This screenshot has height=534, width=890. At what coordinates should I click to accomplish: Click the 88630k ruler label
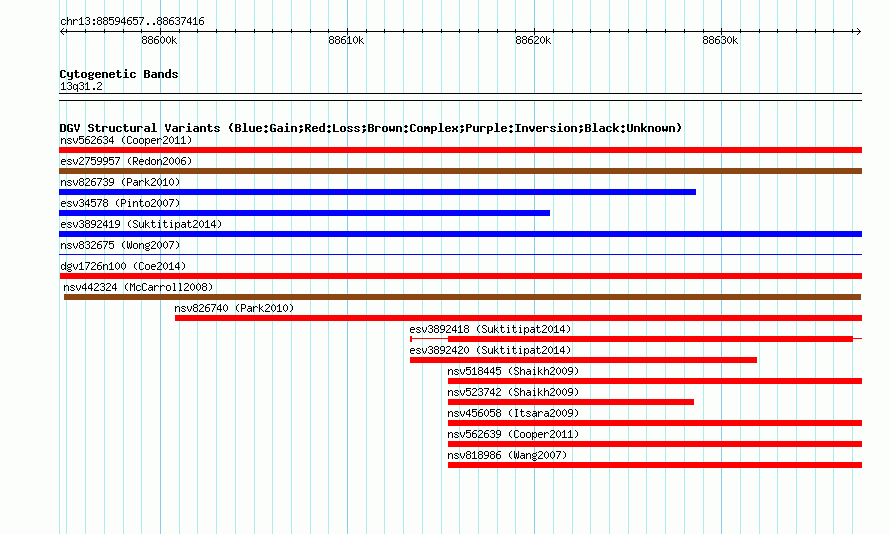pyautogui.click(x=720, y=40)
